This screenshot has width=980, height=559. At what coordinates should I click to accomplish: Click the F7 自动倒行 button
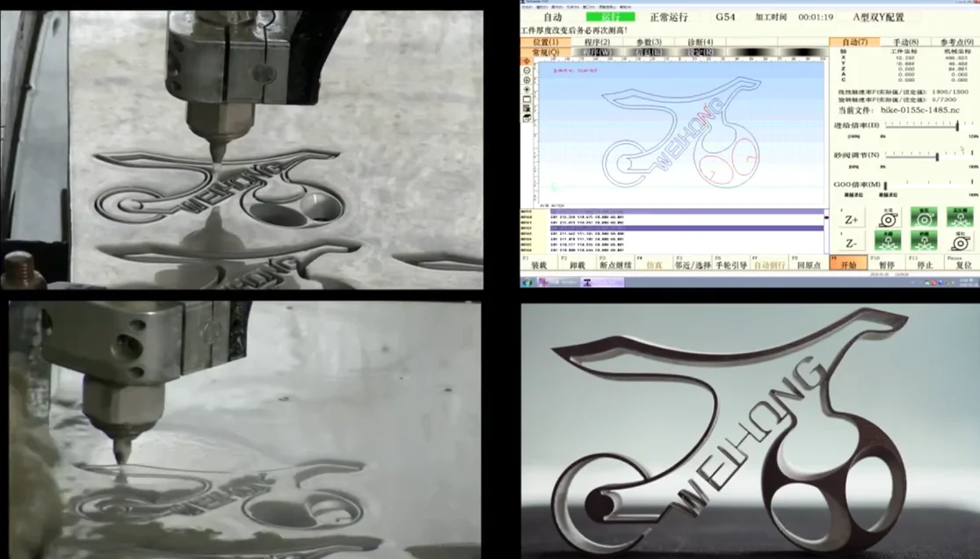tap(769, 263)
